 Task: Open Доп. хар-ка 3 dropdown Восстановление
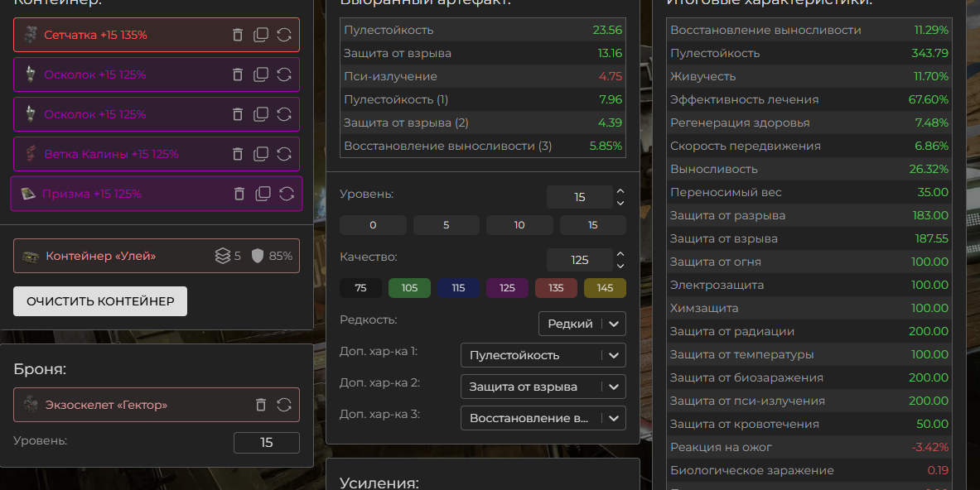click(543, 418)
